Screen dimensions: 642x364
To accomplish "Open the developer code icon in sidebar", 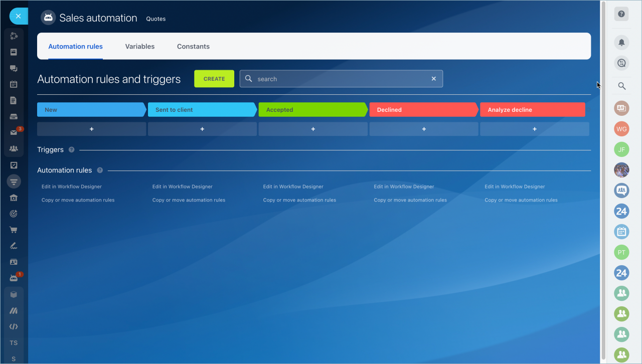I will pos(14,326).
